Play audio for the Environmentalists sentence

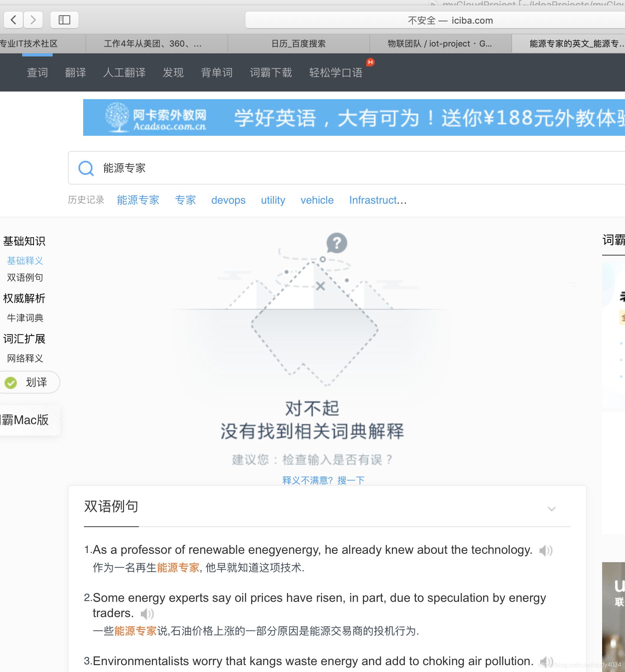point(546,662)
